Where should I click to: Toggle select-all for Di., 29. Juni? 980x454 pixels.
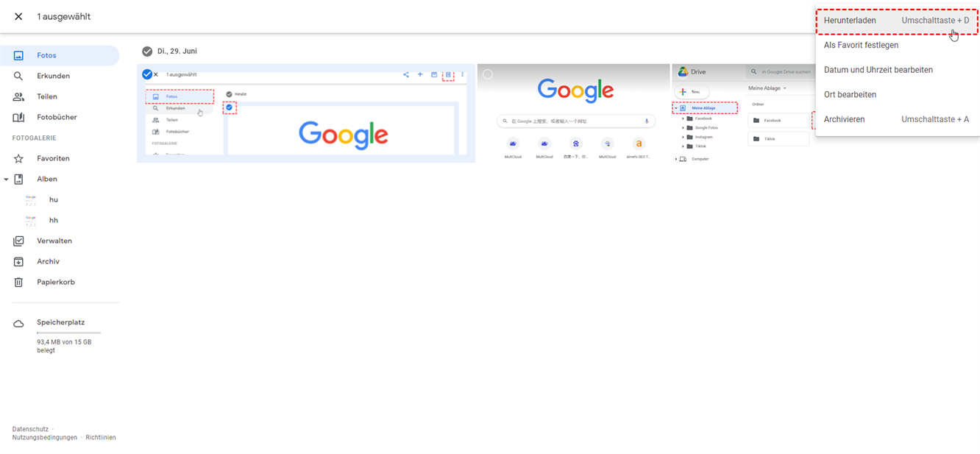(147, 52)
